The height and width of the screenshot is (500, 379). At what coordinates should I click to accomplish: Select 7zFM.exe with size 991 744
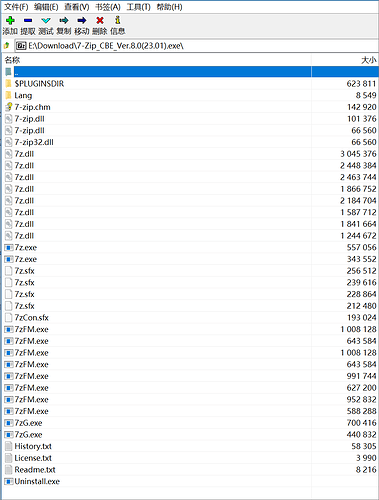pos(191,376)
